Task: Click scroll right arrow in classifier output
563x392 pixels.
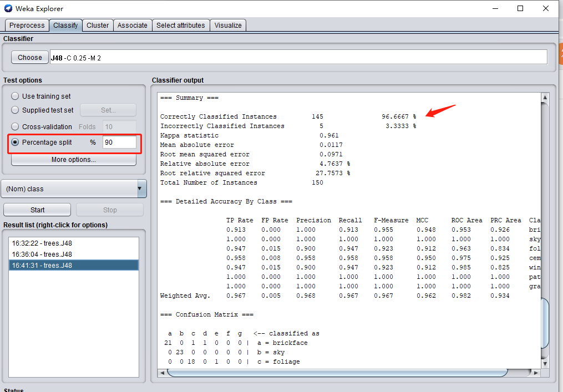Action: pyautogui.click(x=536, y=373)
